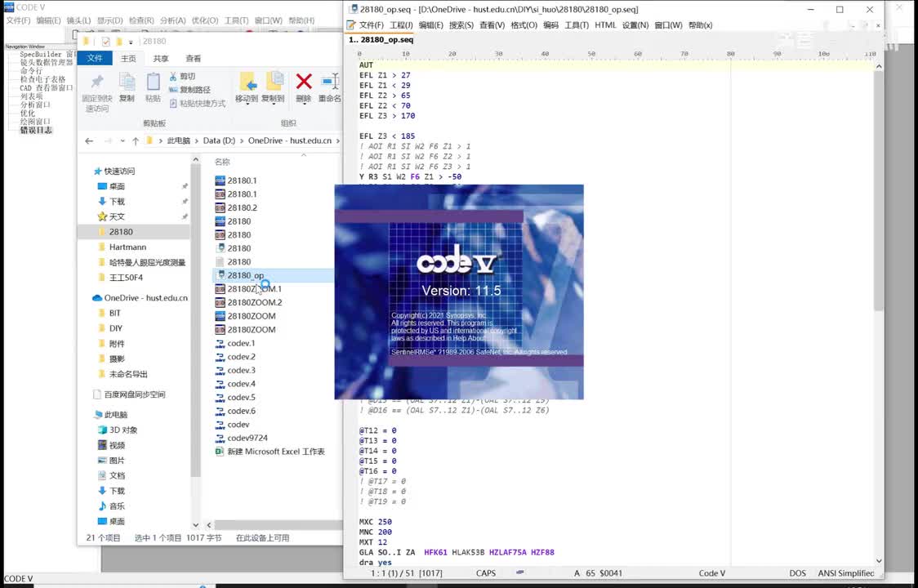
Task: Select 错误日志 in Navigation Window
Action: tap(36, 130)
